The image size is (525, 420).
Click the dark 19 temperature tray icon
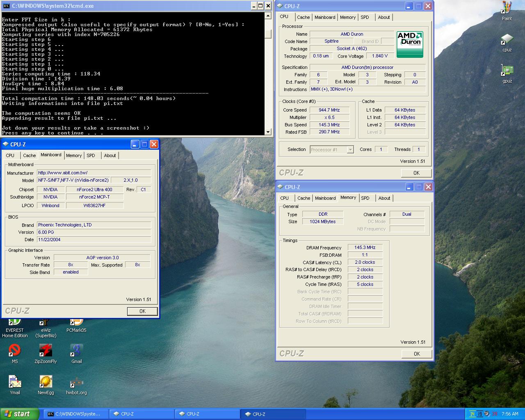pos(479,414)
